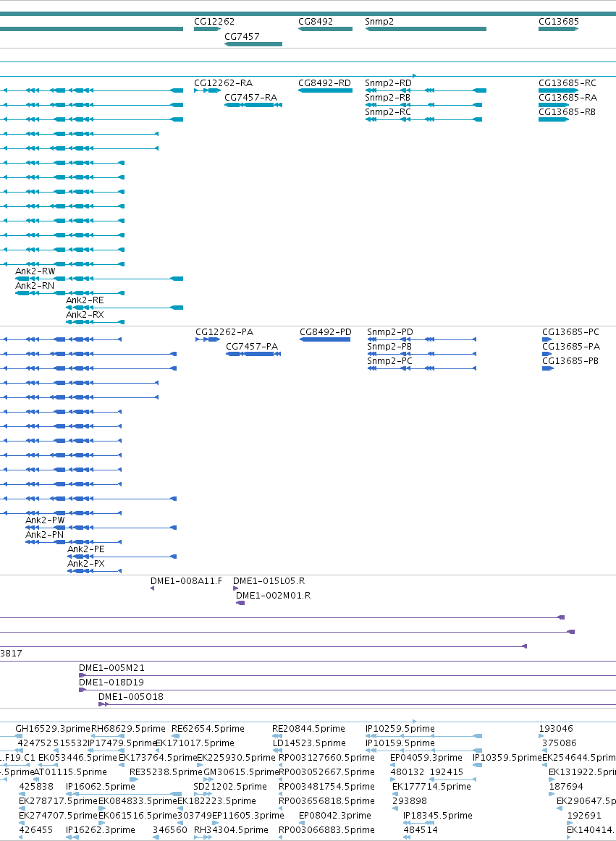Select cDNA IP16062.5prime

click(x=101, y=786)
